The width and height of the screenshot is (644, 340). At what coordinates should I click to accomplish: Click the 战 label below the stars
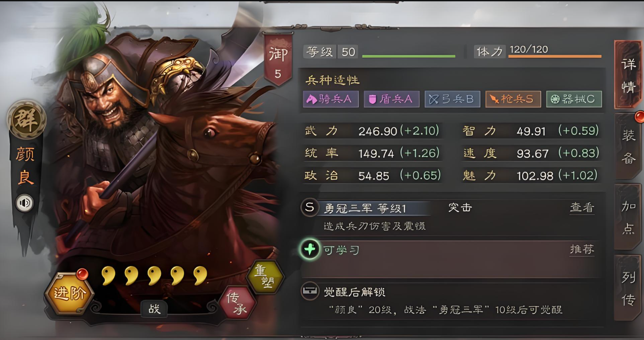(154, 309)
